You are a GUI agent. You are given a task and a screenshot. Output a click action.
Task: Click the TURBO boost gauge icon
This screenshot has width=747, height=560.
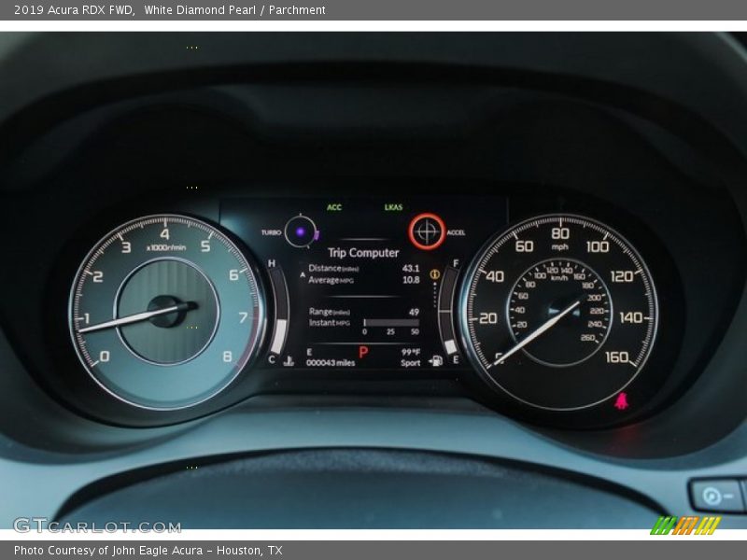pos(301,231)
